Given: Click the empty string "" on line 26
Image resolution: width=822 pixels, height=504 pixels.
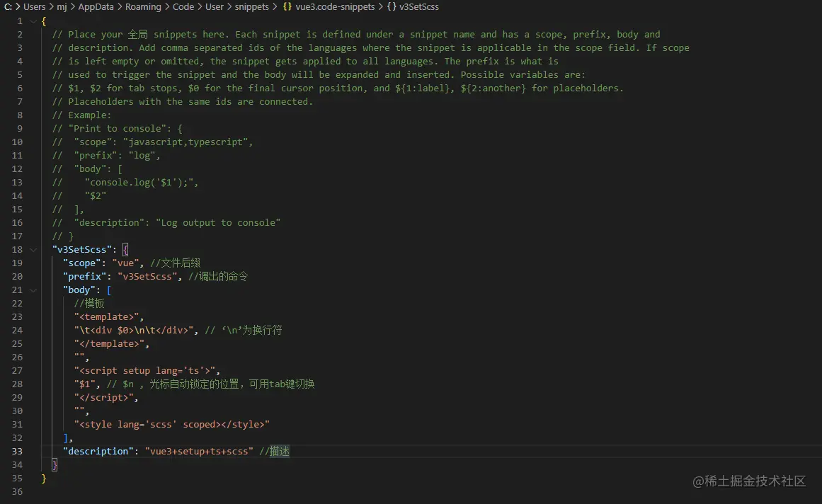Looking at the screenshot, I should point(79,357).
